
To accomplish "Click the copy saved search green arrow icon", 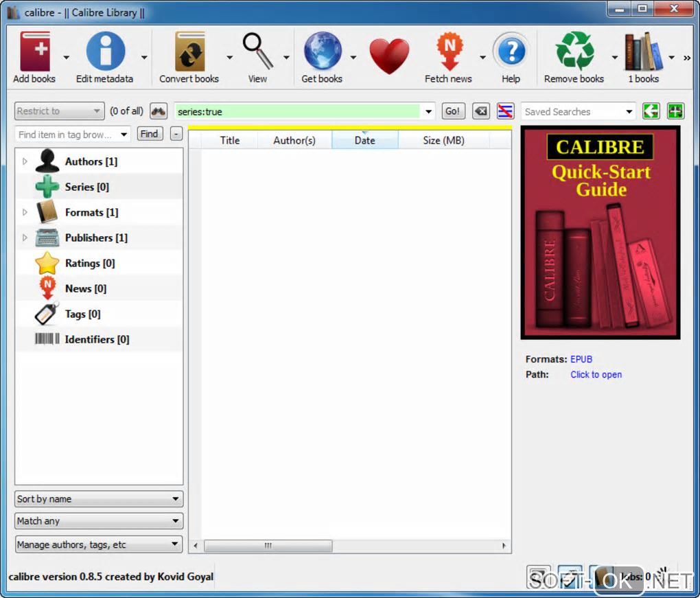I will (x=651, y=111).
